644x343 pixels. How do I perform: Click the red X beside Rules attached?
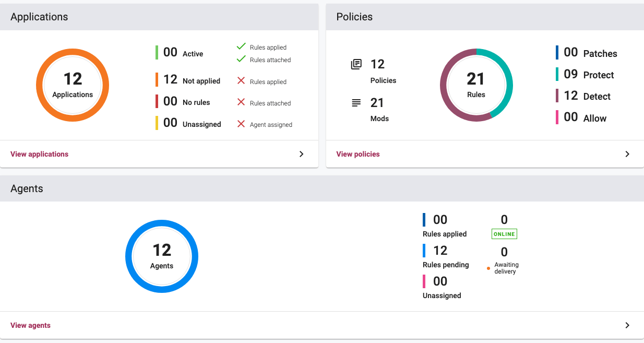tap(241, 102)
